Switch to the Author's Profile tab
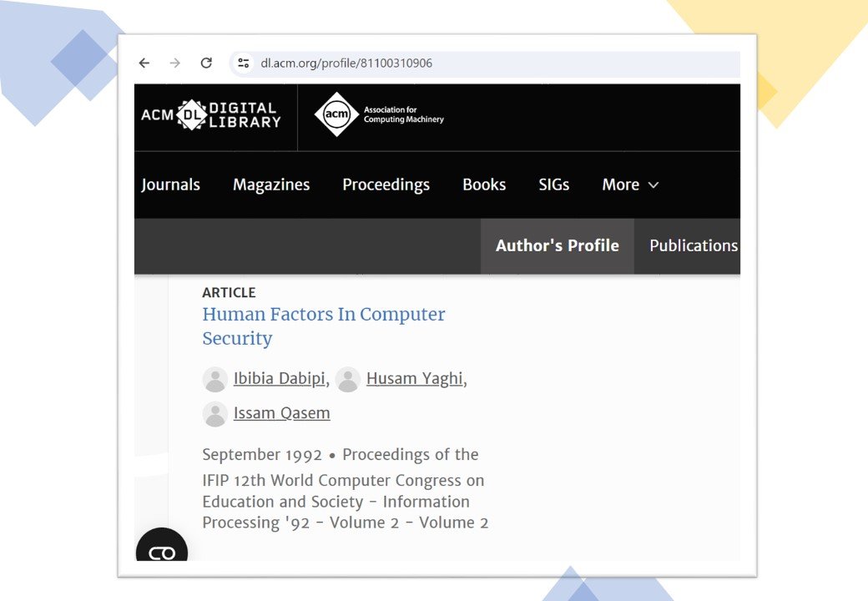The height and width of the screenshot is (601, 868). pyautogui.click(x=557, y=246)
